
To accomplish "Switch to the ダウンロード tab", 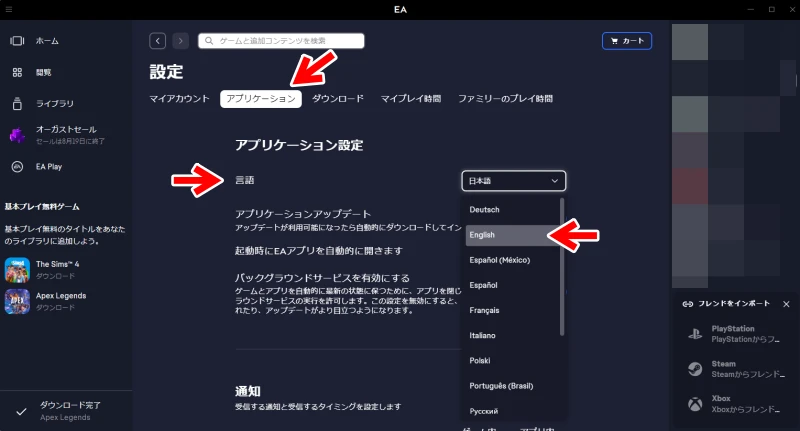I will [x=338, y=99].
